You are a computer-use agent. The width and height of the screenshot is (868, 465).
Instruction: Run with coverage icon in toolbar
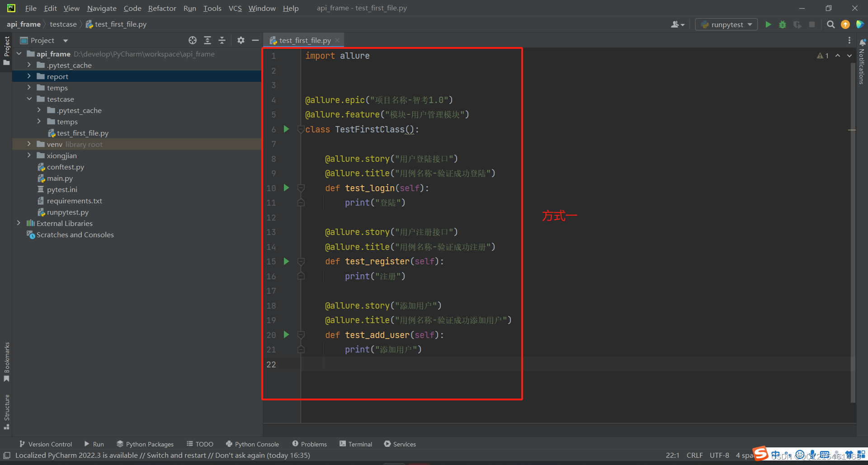797,24
